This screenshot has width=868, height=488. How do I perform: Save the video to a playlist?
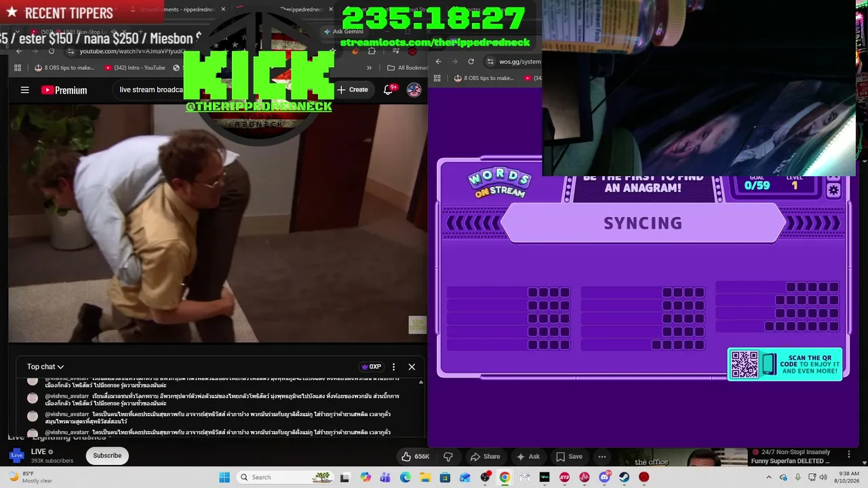click(x=570, y=456)
